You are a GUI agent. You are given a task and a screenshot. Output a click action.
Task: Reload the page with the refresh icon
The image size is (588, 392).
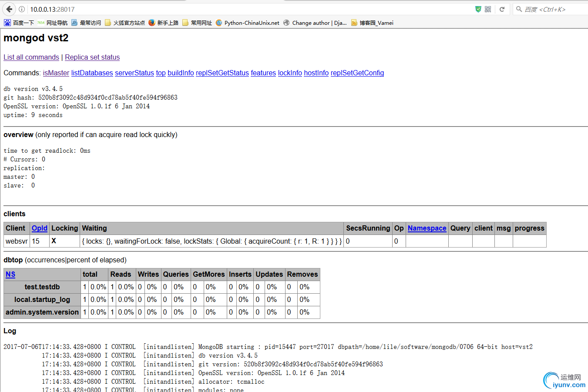pos(502,9)
